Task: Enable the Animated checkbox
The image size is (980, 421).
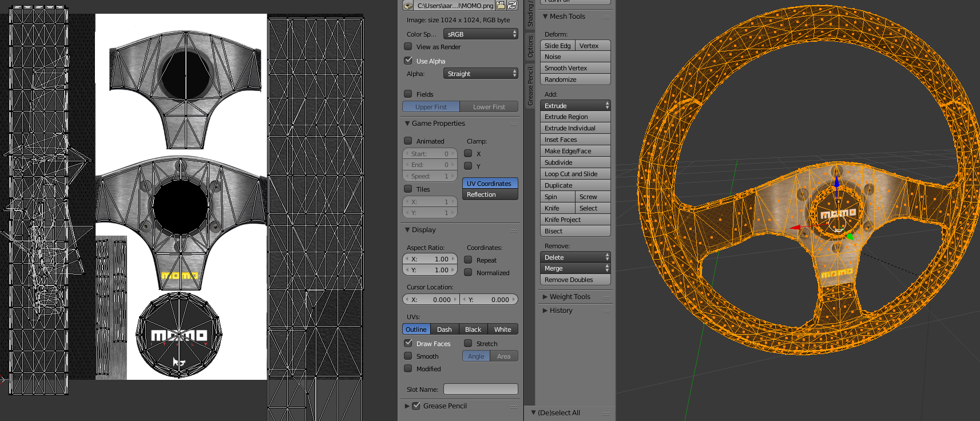Action: [x=408, y=141]
